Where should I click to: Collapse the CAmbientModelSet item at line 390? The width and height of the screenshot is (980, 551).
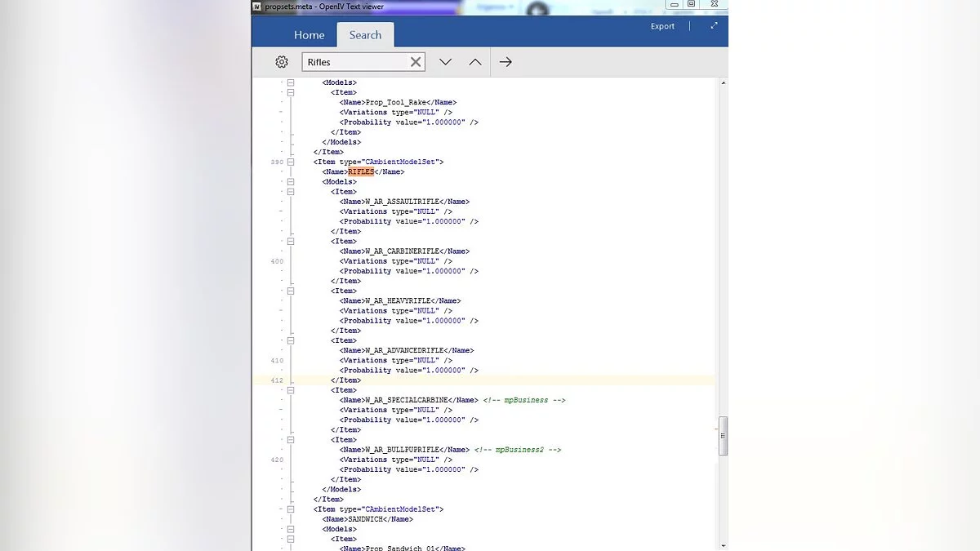(x=290, y=162)
